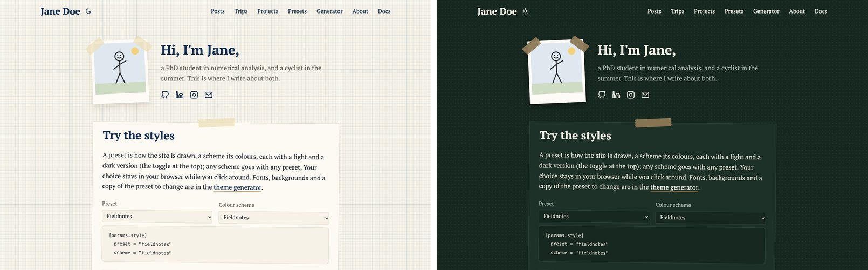Open About menu in dark theme page
Viewport: 868px width, 270px height.
pyautogui.click(x=797, y=11)
